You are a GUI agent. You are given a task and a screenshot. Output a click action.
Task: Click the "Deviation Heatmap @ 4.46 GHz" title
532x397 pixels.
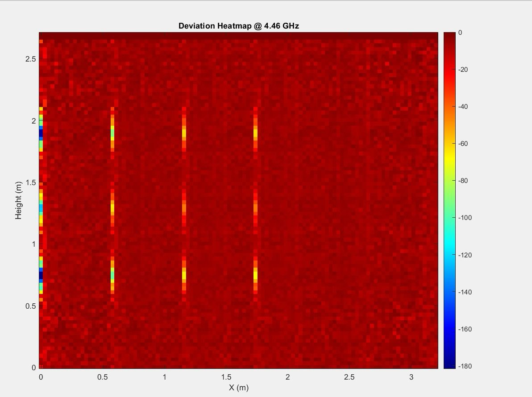tap(238, 26)
